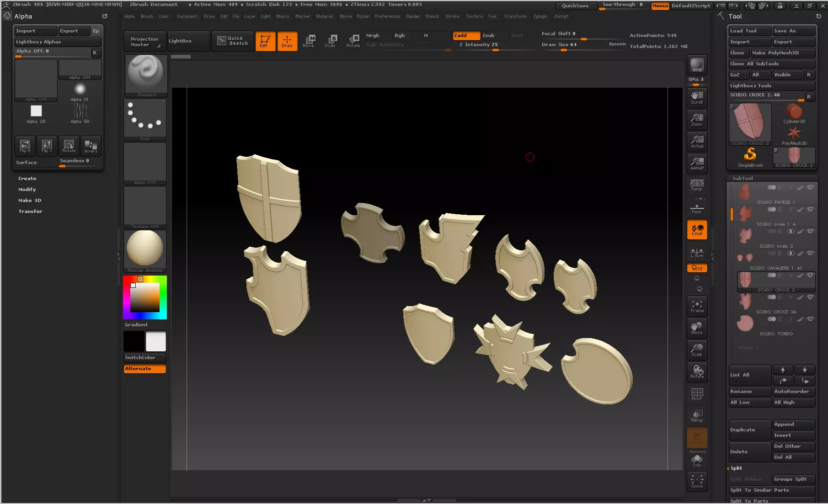Click the Append subtool button
The width and height of the screenshot is (828, 504).
(794, 424)
